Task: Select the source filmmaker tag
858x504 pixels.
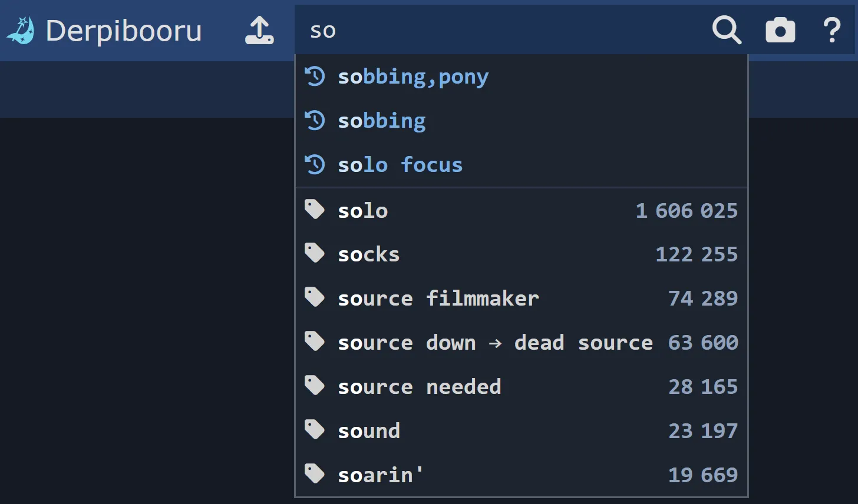Action: click(x=438, y=298)
